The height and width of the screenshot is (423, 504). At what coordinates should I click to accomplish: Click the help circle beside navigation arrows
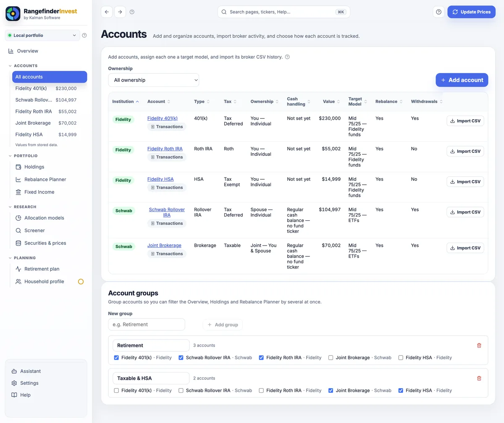click(132, 12)
